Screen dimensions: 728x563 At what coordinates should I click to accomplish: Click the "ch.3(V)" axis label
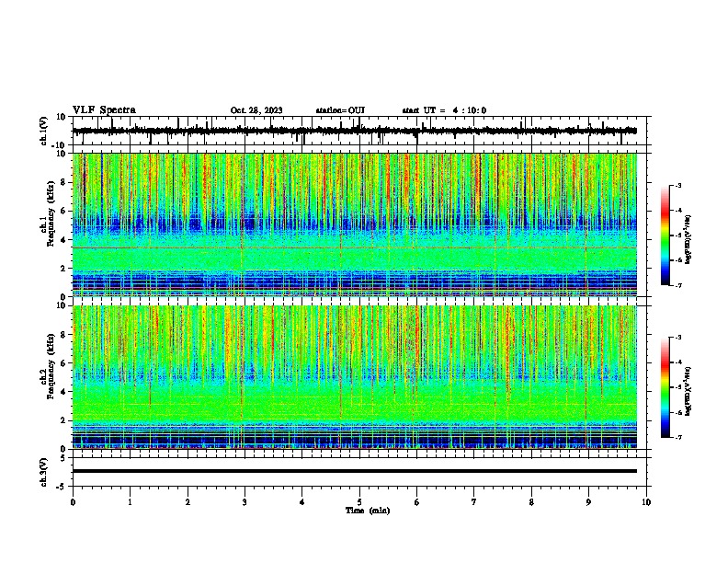[x=44, y=472]
